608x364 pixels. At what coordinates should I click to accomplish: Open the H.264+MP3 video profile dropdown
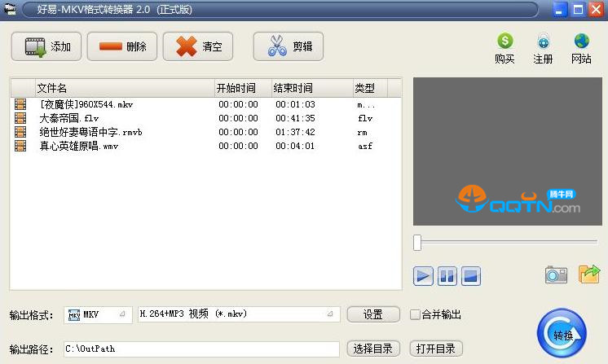click(x=331, y=314)
